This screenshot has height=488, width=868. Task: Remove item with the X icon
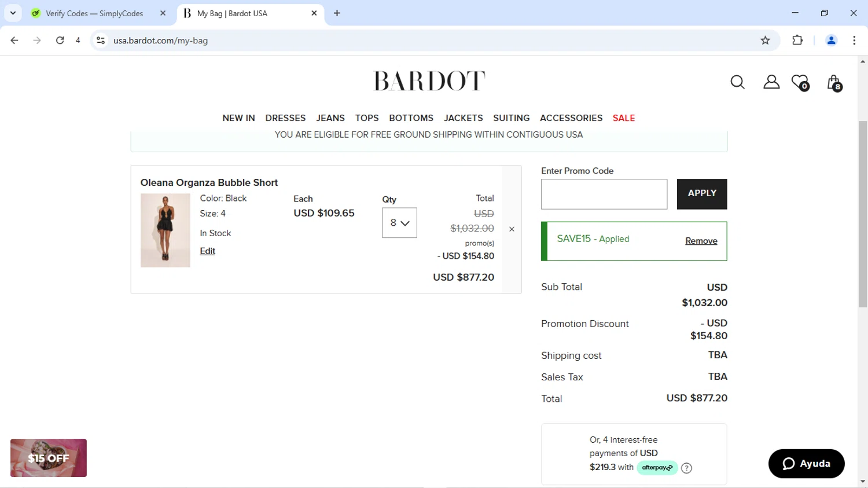pos(512,229)
